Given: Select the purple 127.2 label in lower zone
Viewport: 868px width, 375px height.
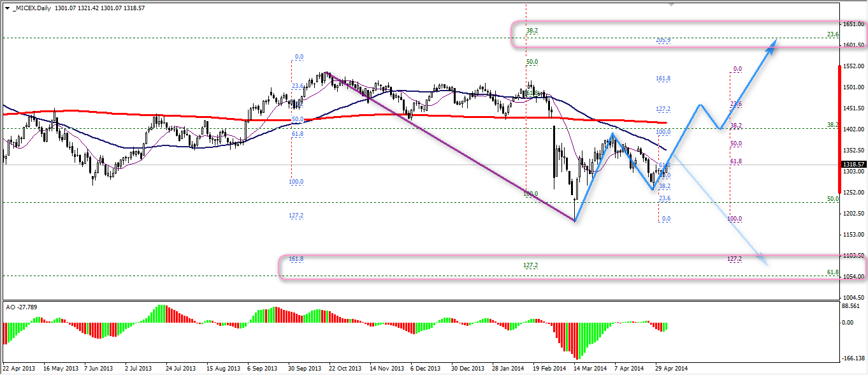Looking at the screenshot, I should [x=734, y=260].
